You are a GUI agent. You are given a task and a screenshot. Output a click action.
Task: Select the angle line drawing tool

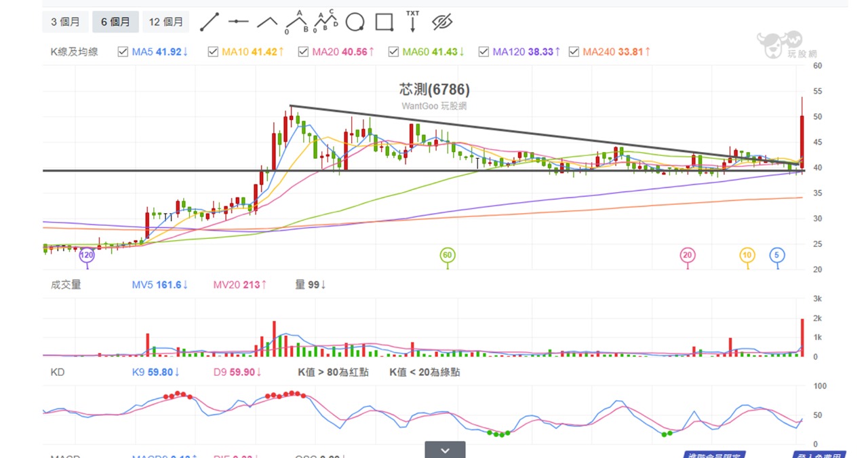[267, 22]
